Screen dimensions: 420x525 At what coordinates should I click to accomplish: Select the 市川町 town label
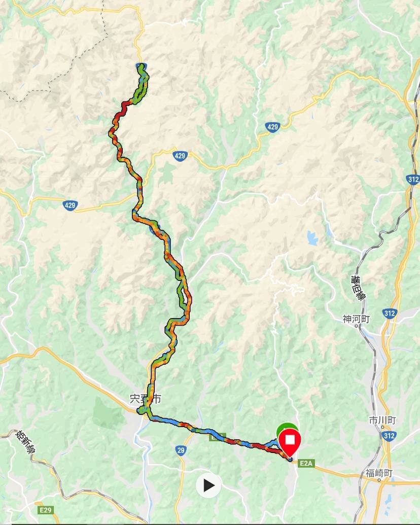[x=383, y=420]
